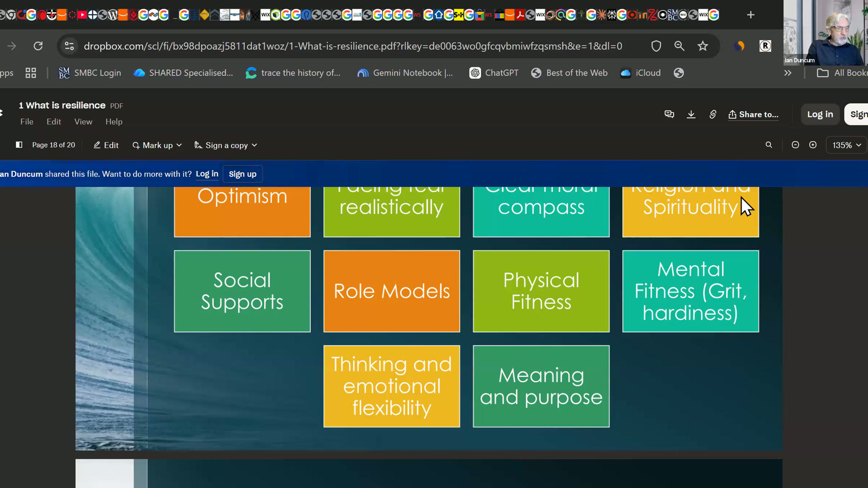
Task: Click the shield tracking protection icon
Action: [656, 46]
